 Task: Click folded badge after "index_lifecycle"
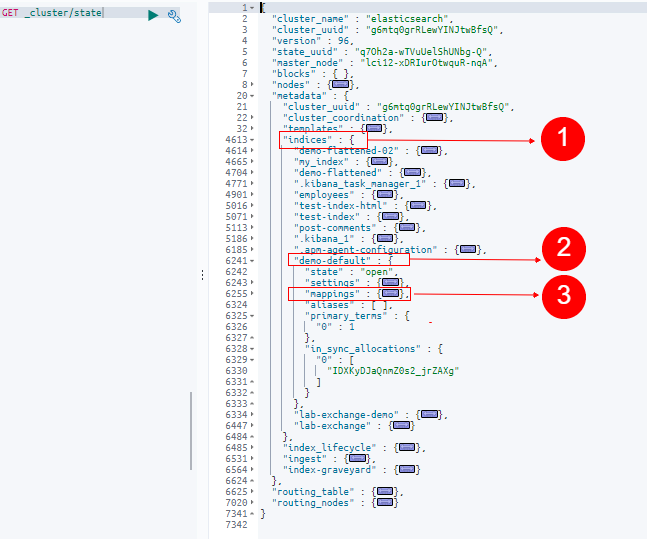407,447
